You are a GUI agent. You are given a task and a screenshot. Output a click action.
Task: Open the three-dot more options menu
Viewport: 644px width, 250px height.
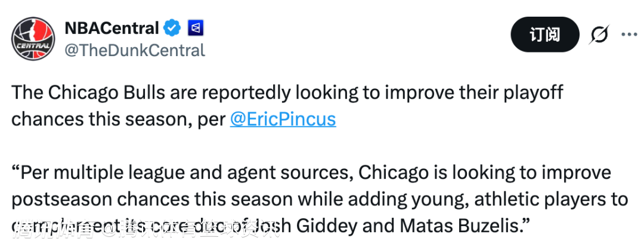coord(629,35)
